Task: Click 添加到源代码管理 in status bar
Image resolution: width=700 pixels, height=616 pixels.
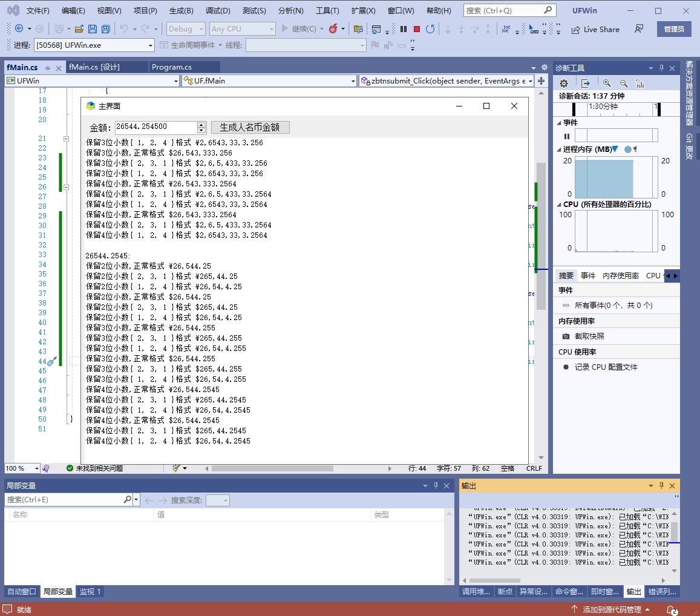Action: [610, 609]
